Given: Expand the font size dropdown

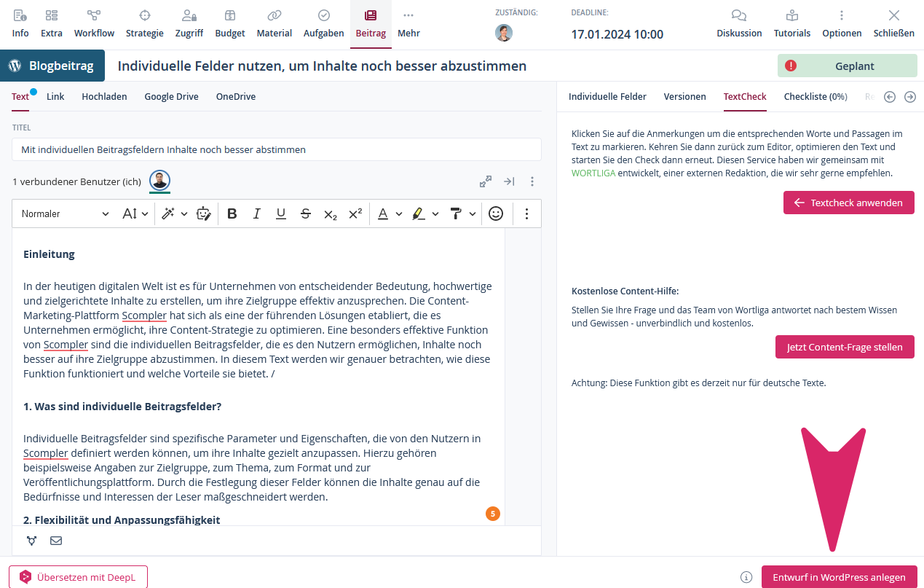Looking at the screenshot, I should pos(135,213).
